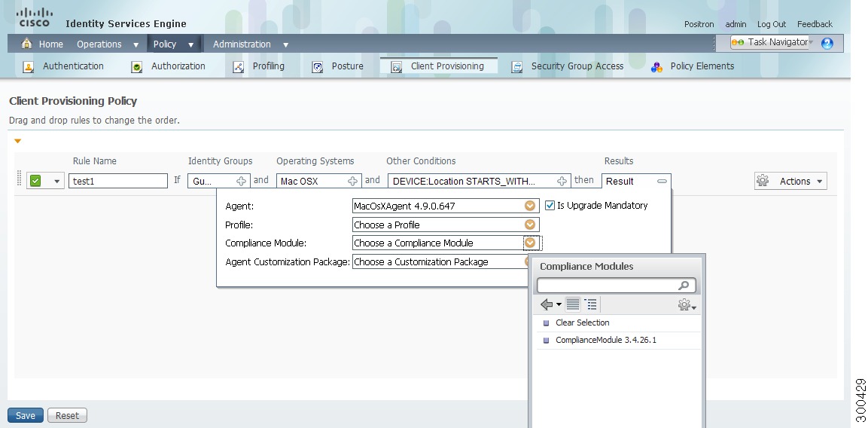Open the Choose a Compliance Module dropdown
This screenshot has height=428, width=868.
pyautogui.click(x=530, y=243)
